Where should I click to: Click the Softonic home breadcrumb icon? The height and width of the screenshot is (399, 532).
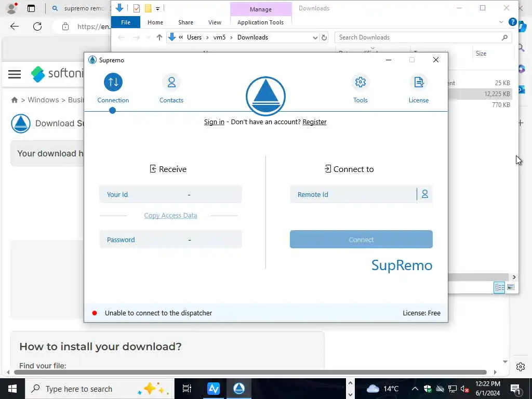click(x=14, y=100)
